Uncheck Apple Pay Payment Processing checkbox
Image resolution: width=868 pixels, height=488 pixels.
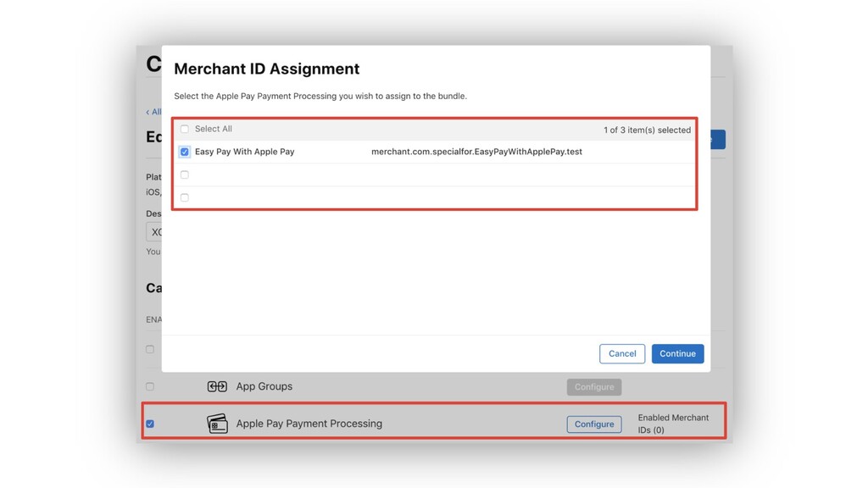click(150, 424)
